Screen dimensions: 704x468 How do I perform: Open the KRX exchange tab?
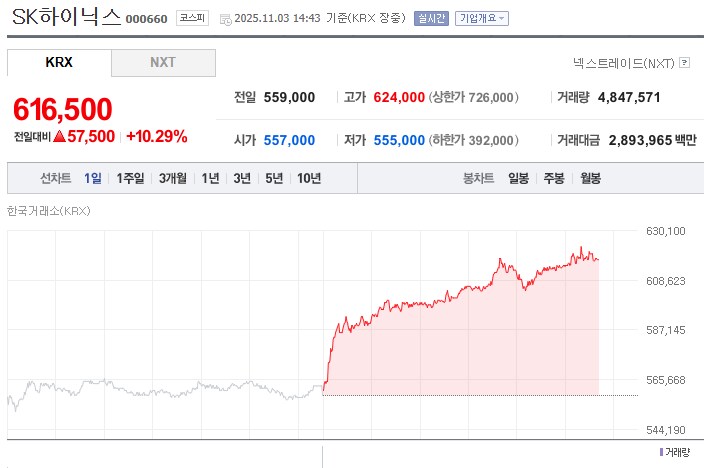click(x=59, y=62)
